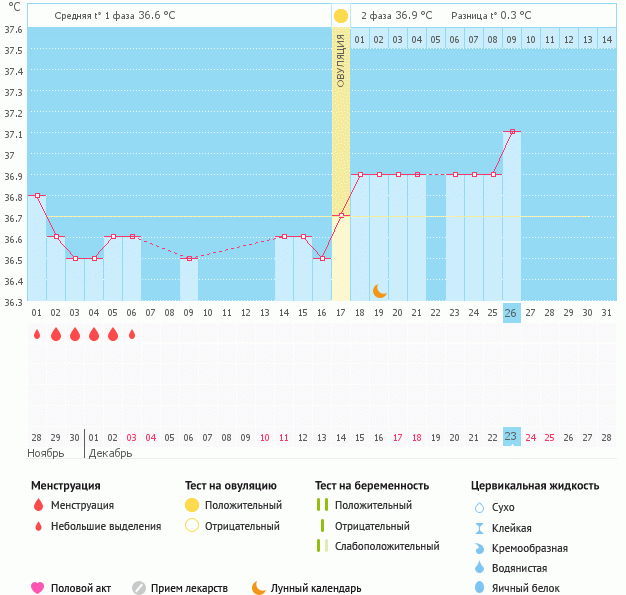Click the Клейкая cervical fluid icon
The width and height of the screenshot is (626, 595).
[480, 528]
